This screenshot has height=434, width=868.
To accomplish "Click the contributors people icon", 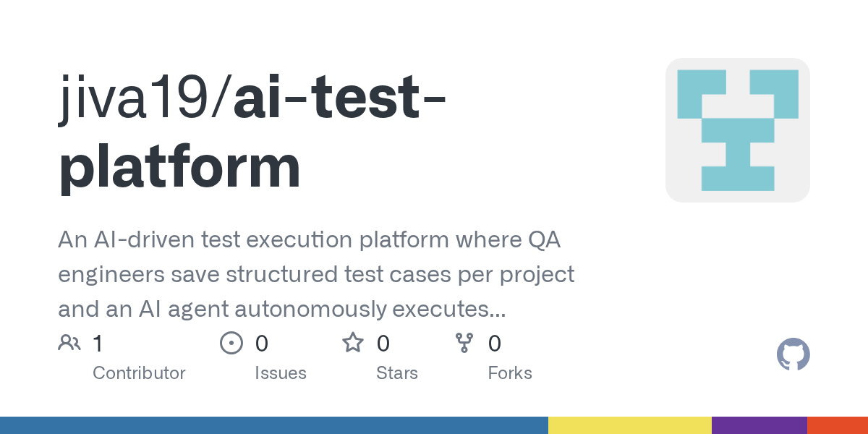I will tap(69, 343).
